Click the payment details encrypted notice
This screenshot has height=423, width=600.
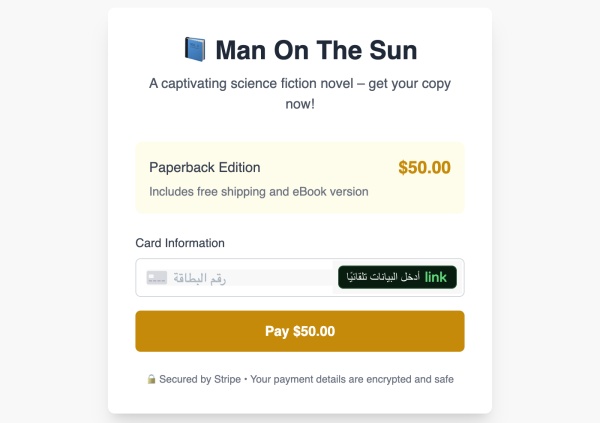[x=352, y=379]
